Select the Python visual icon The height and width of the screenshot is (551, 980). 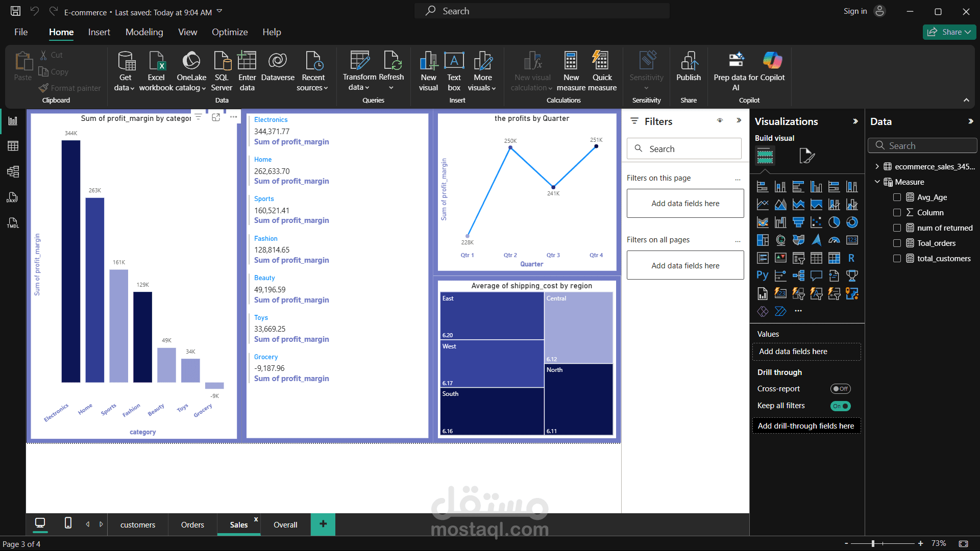pyautogui.click(x=762, y=276)
